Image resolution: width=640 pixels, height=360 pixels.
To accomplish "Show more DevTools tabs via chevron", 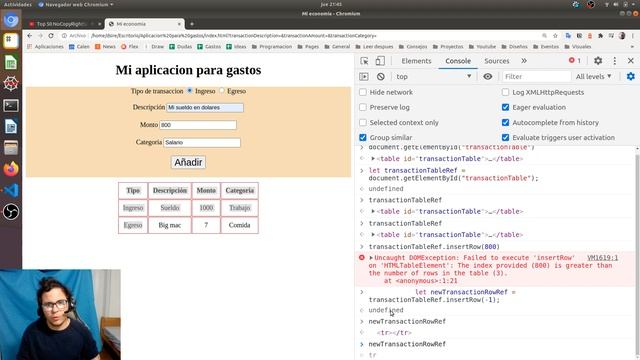I will [x=524, y=61].
